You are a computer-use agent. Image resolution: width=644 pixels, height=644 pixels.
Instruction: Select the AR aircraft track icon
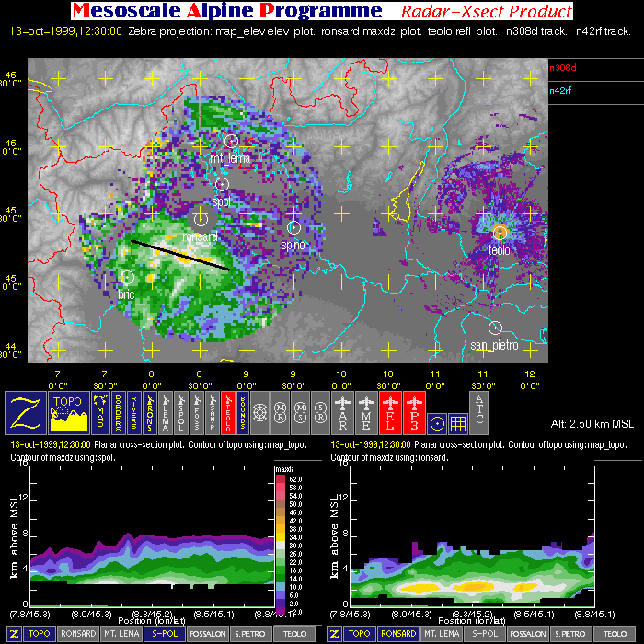344,412
